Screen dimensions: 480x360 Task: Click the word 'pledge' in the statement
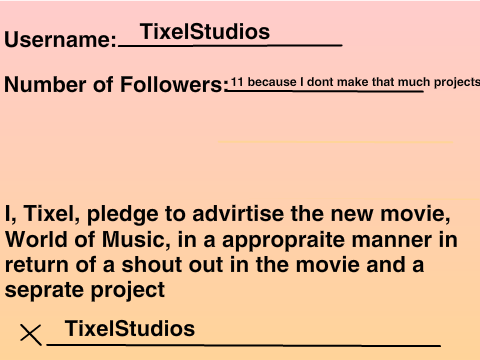[x=122, y=215]
